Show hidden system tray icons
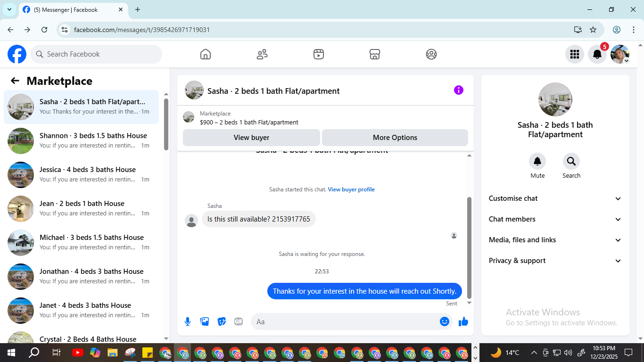This screenshot has width=644, height=362. pyautogui.click(x=534, y=353)
